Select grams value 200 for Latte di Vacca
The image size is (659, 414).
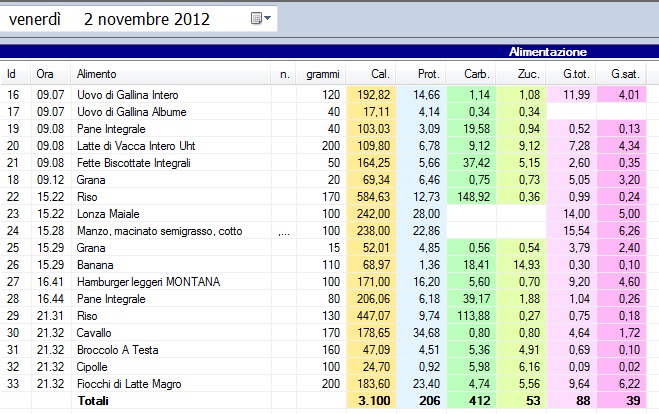329,145
